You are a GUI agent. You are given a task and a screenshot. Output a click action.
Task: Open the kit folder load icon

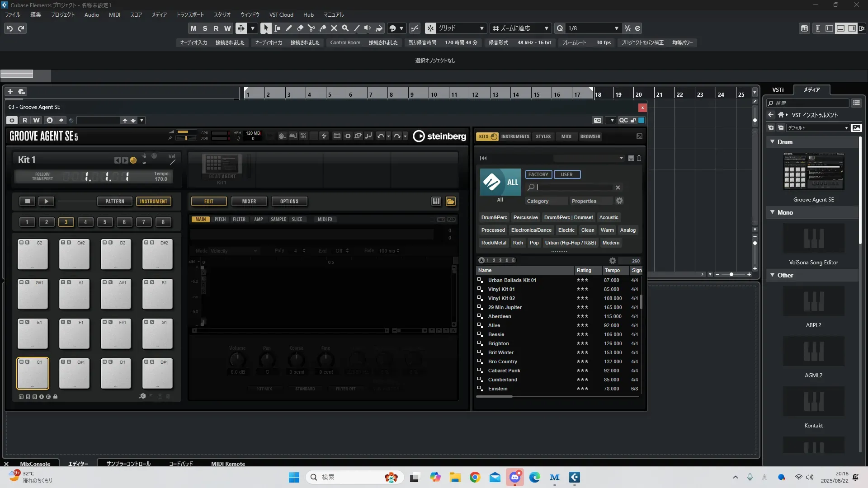point(450,202)
